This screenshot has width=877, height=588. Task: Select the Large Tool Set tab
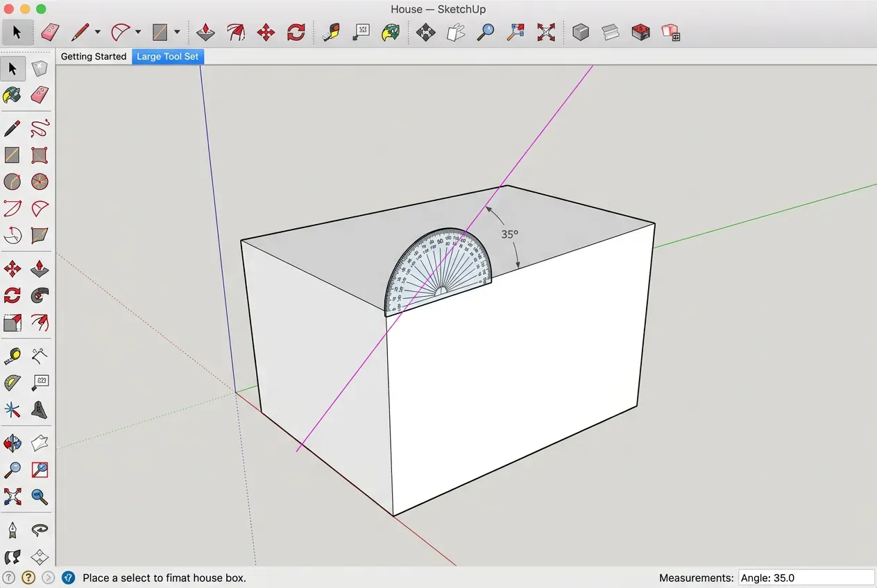[x=167, y=56]
